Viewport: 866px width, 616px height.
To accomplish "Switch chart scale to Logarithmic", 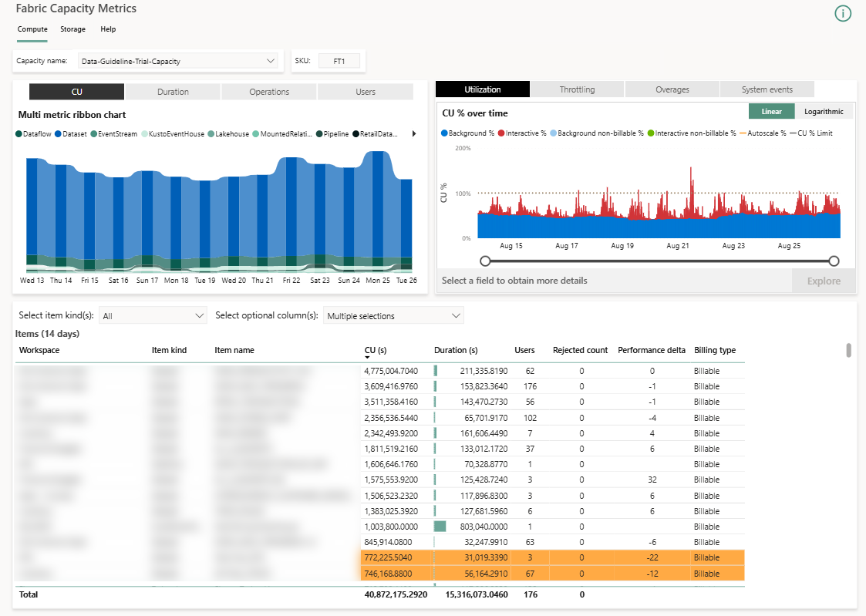I will (x=824, y=112).
